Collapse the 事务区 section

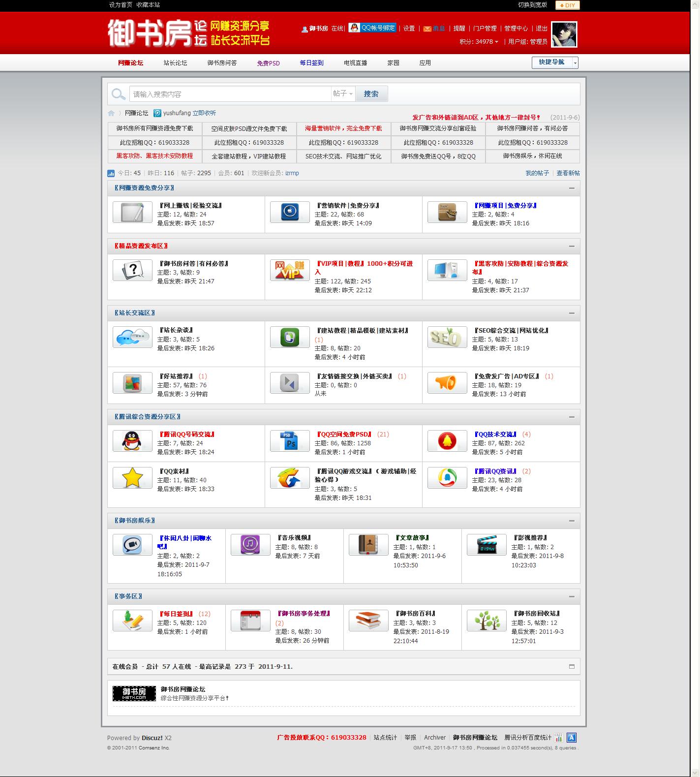[572, 596]
